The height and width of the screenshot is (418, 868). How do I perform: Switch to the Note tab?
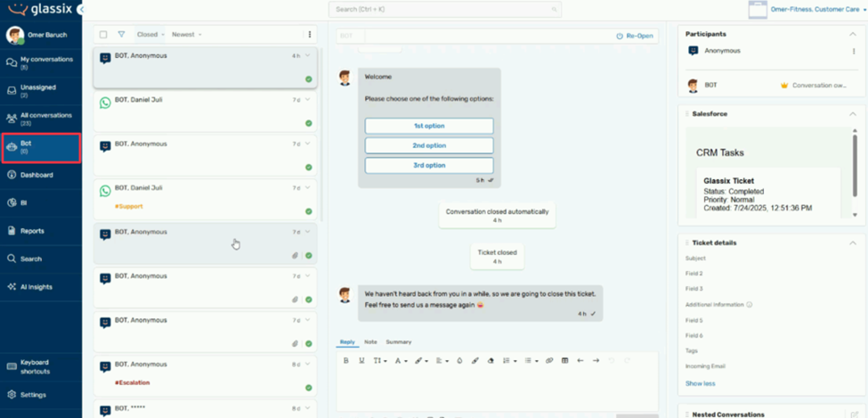(x=370, y=342)
